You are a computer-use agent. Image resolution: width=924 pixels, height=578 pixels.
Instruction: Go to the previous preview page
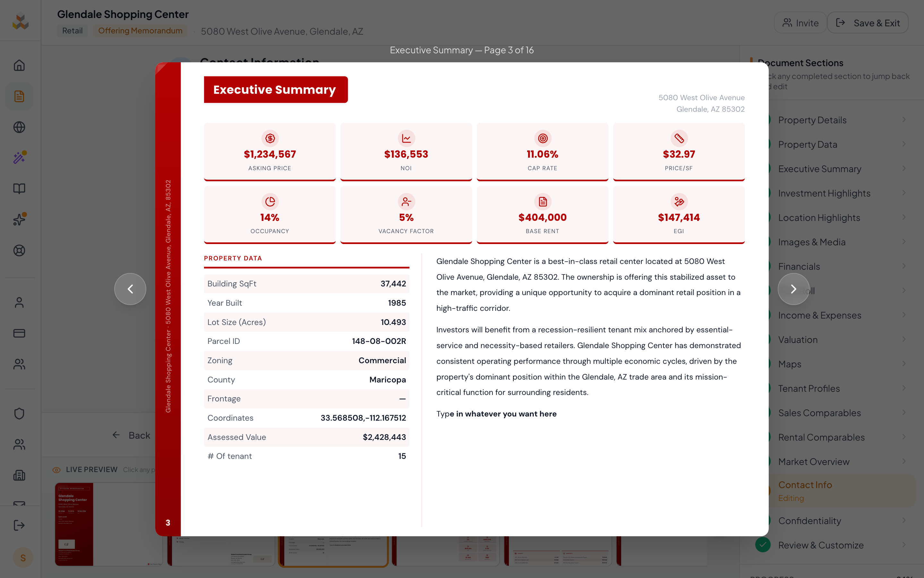point(130,289)
